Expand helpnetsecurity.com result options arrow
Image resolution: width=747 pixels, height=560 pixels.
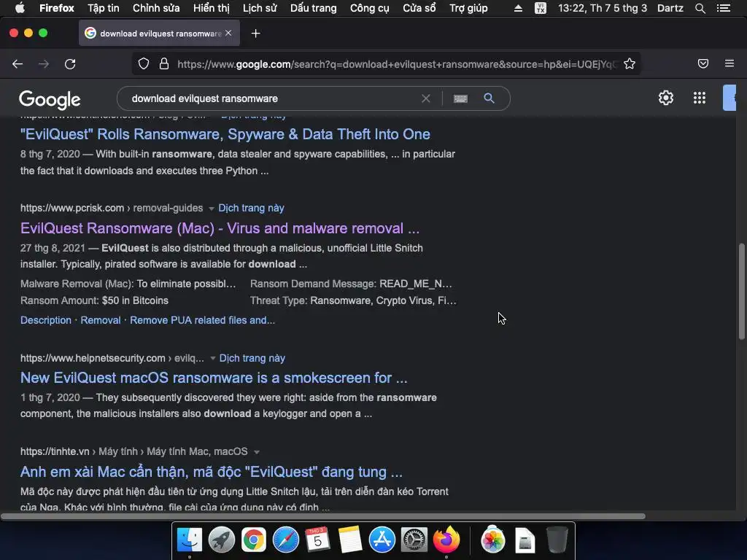212,358
